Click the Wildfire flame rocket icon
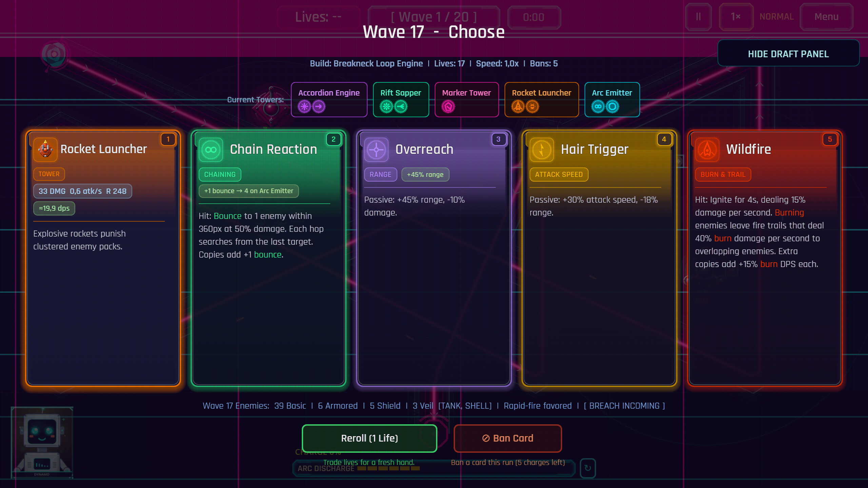This screenshot has width=868, height=488. coord(707,149)
